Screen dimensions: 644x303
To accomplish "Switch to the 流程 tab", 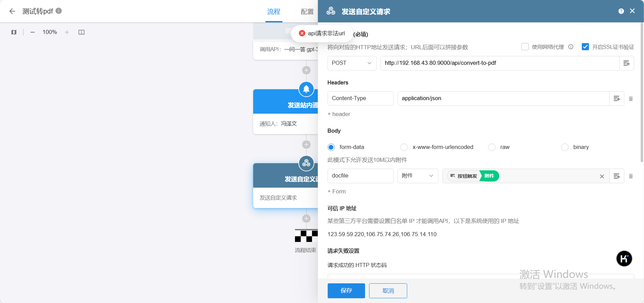I will (x=274, y=12).
